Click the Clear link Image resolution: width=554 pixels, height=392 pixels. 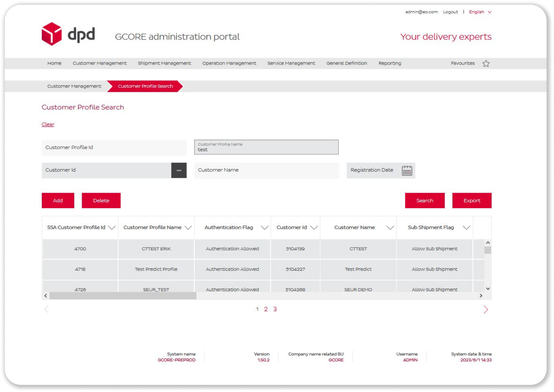click(48, 125)
